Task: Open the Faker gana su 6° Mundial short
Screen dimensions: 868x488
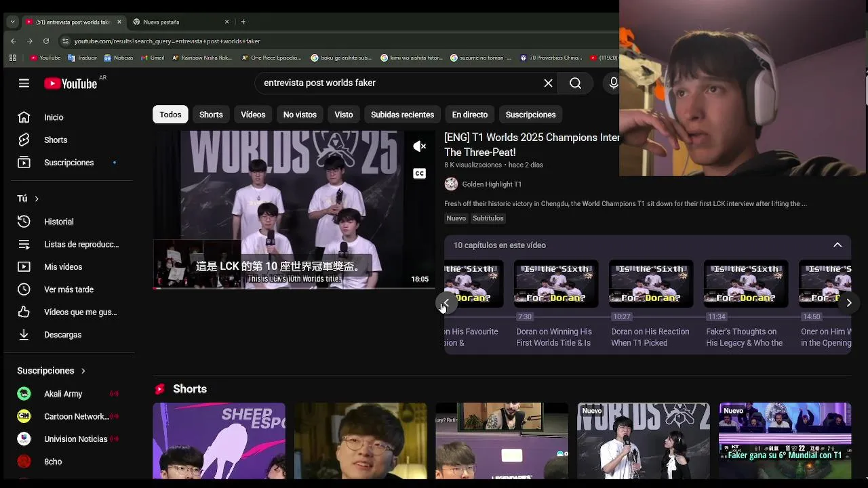Action: point(785,441)
